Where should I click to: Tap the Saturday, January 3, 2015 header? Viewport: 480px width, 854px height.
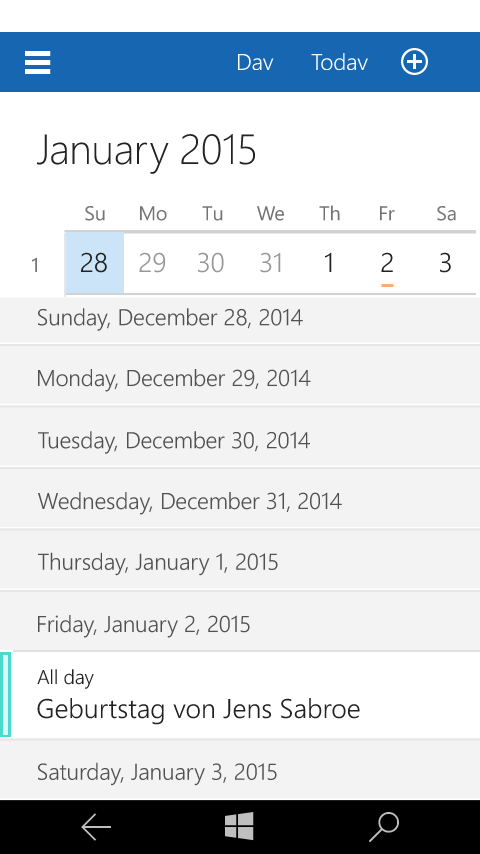pos(240,770)
